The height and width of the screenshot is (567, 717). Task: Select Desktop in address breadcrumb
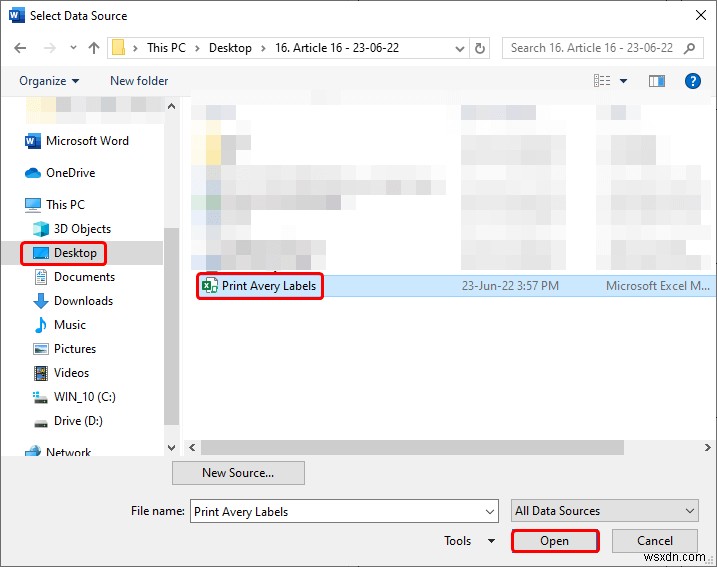[230, 48]
